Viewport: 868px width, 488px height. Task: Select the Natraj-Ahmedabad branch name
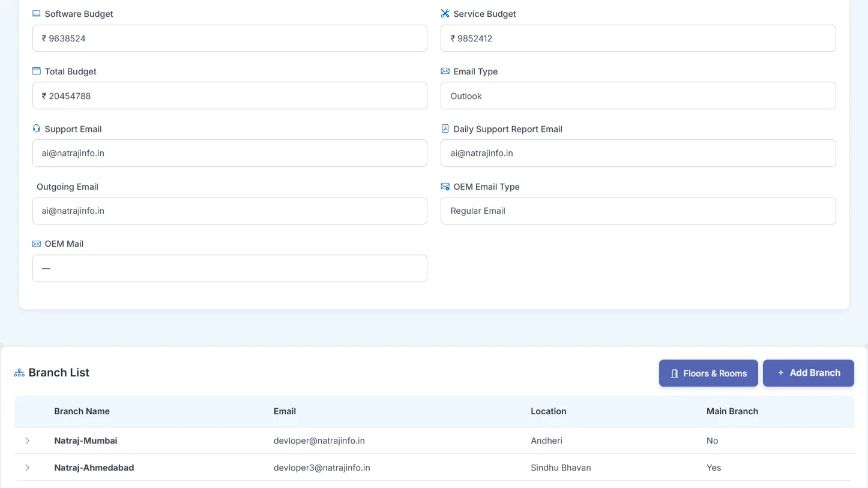[x=94, y=468]
